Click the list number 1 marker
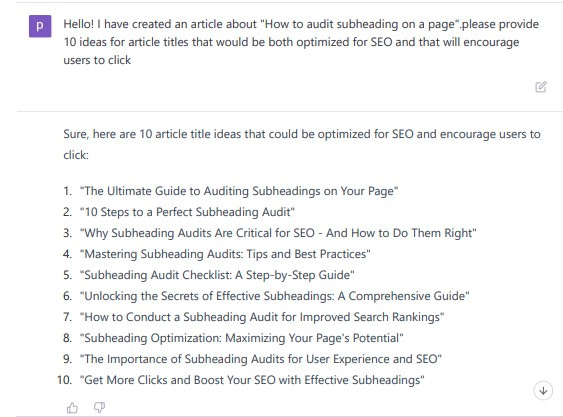Screen dimensions: 563x417 pyautogui.click(x=68, y=191)
